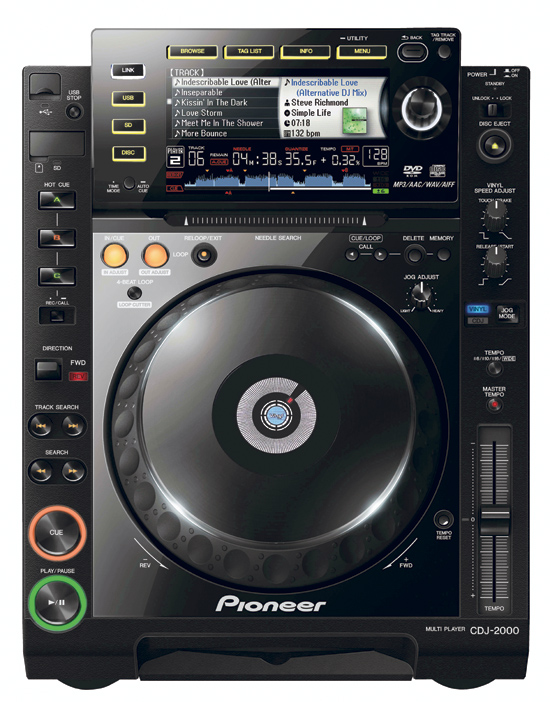
Task: Click the vinyl speed TOUCH/BRAKE knob
Action: (495, 215)
